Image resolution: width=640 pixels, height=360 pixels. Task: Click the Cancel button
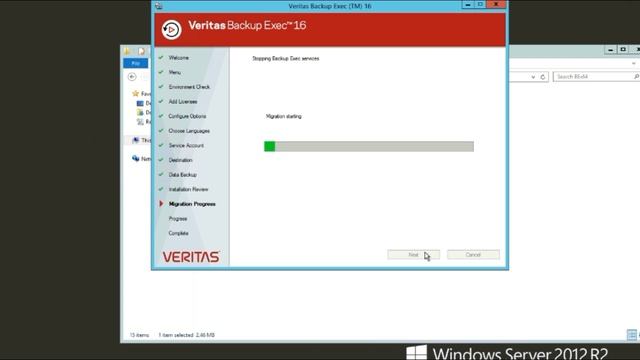[473, 255]
